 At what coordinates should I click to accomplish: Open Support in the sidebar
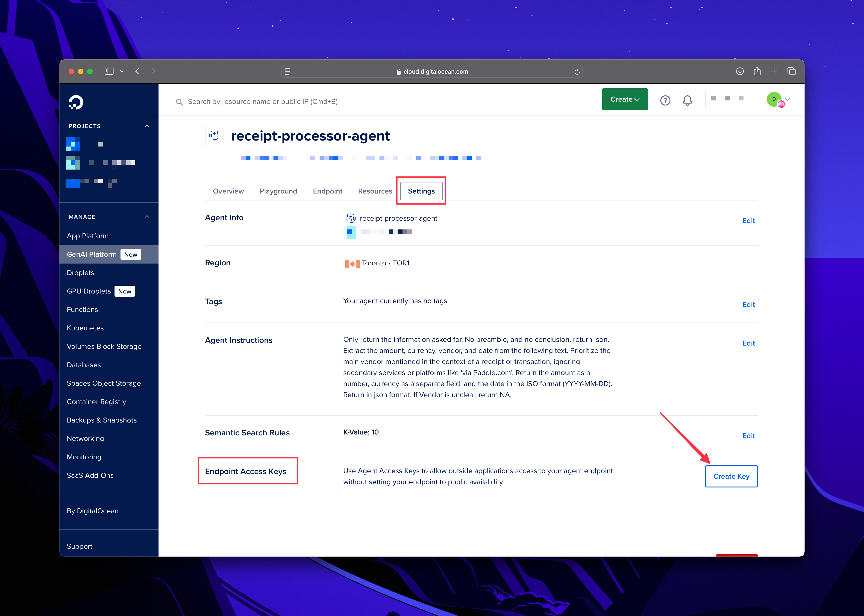79,546
